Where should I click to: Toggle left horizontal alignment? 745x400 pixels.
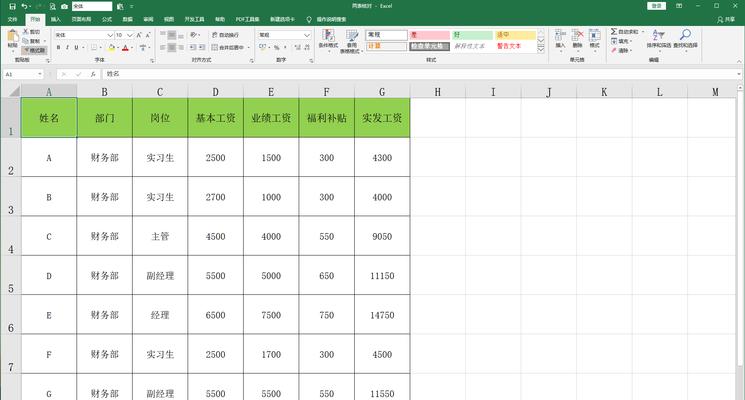click(163, 48)
